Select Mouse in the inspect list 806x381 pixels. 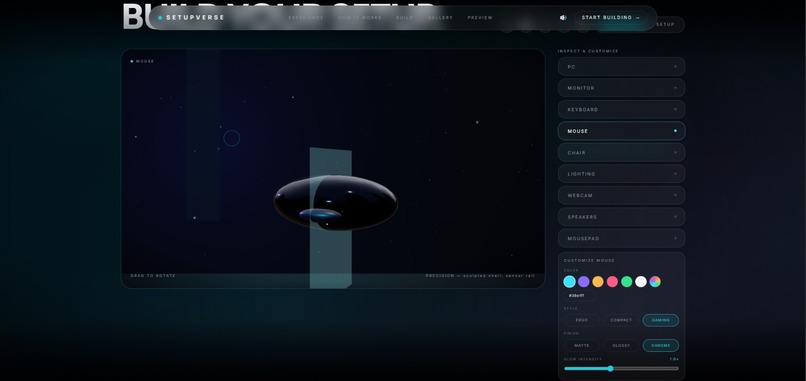(621, 131)
